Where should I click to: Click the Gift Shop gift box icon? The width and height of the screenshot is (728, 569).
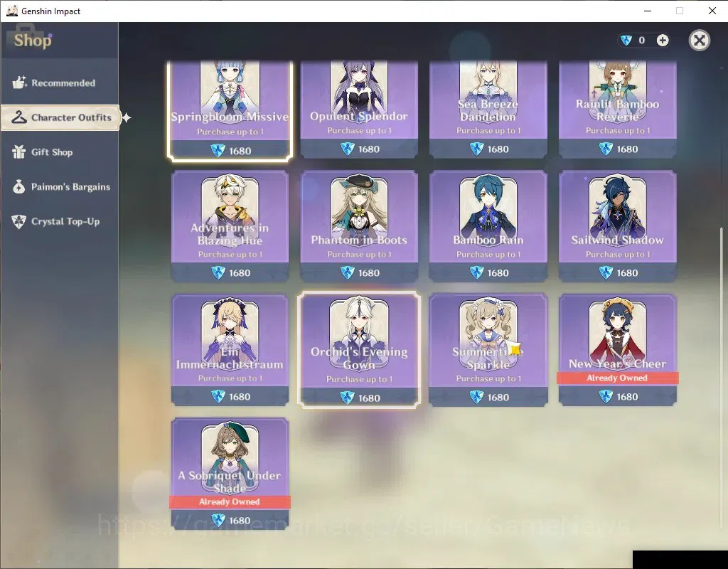(x=19, y=152)
